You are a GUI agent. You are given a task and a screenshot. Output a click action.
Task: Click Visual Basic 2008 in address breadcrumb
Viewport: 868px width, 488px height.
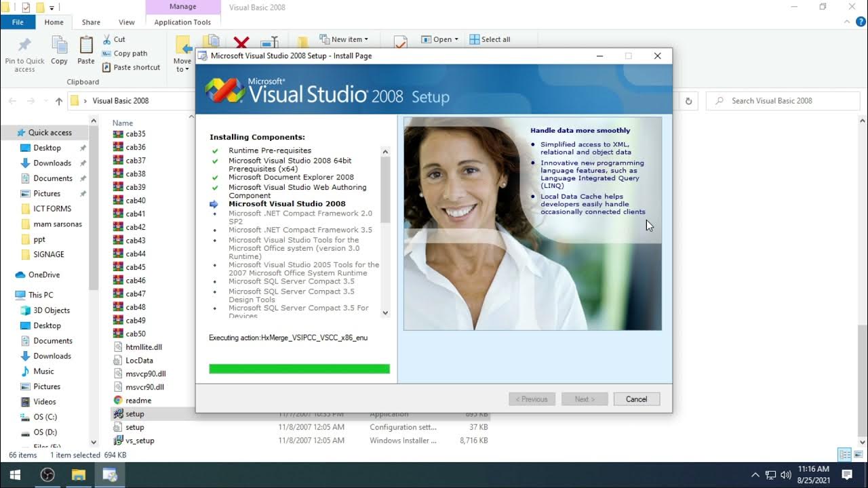[x=120, y=101]
